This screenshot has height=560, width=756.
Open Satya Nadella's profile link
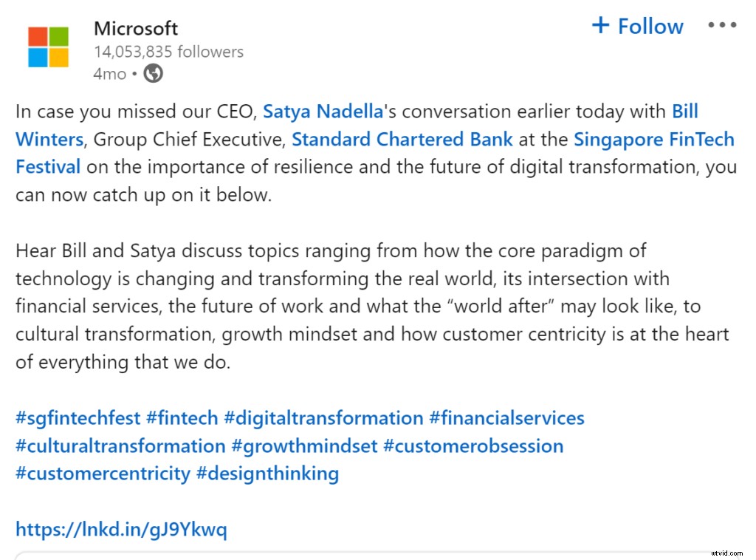coord(323,112)
